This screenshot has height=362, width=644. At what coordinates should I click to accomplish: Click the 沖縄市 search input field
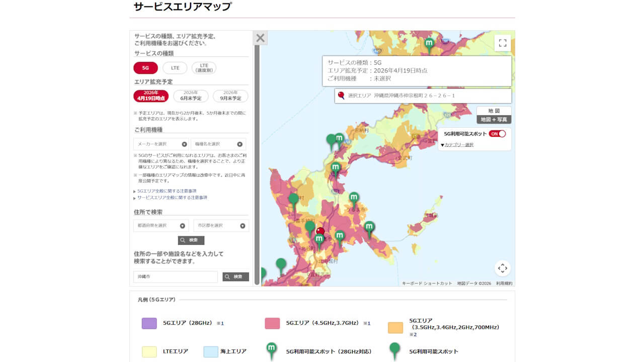click(x=175, y=277)
